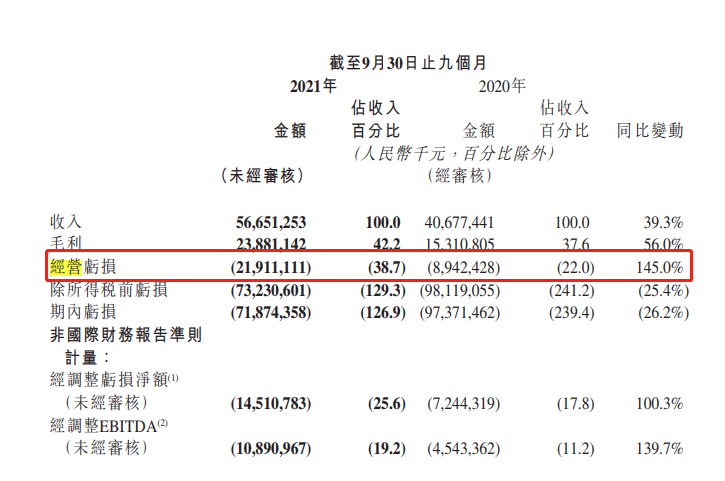Select the 毛利 row label
725x481 pixels.
coord(66,243)
